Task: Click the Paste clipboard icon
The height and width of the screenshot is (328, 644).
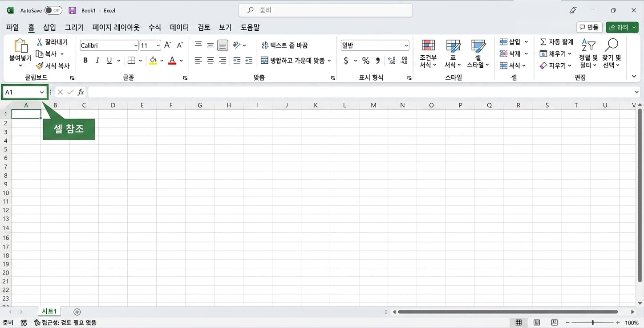Action: (x=20, y=46)
